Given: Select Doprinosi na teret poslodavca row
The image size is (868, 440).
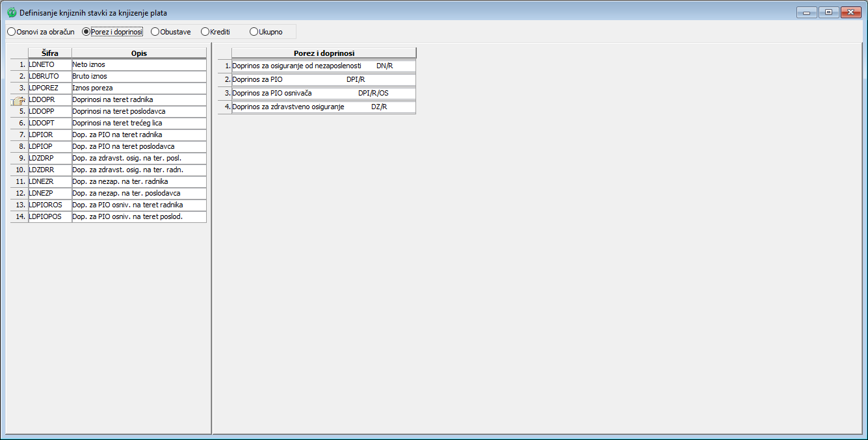Looking at the screenshot, I should tap(138, 112).
